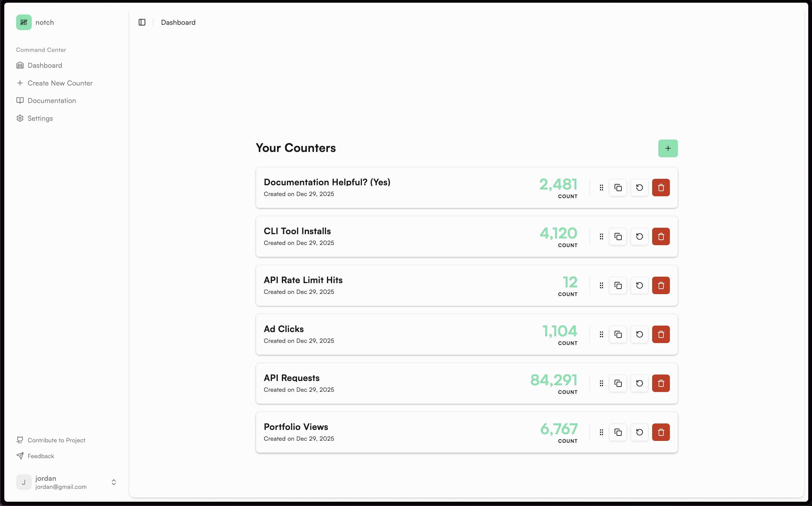Delete the Documentation Helpful? (Yes) counter
812x506 pixels.
tap(661, 188)
